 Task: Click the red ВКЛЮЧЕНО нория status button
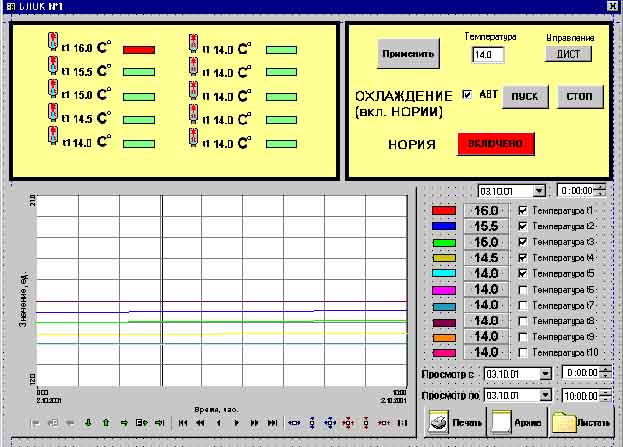[496, 144]
